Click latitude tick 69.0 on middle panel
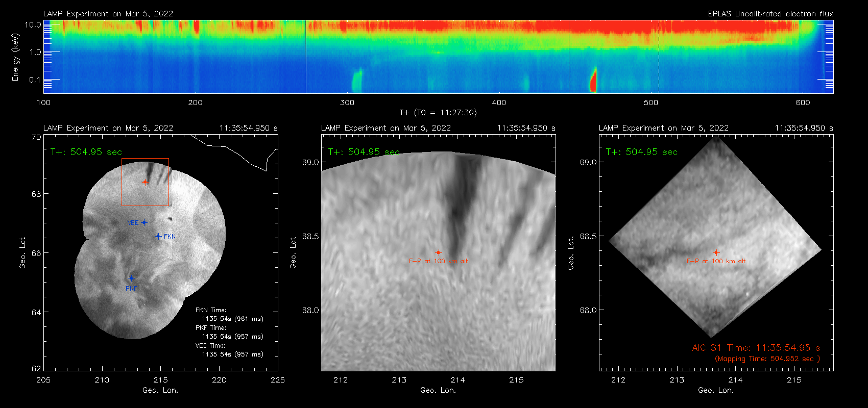Viewport: 868px width, 408px height. (310, 162)
